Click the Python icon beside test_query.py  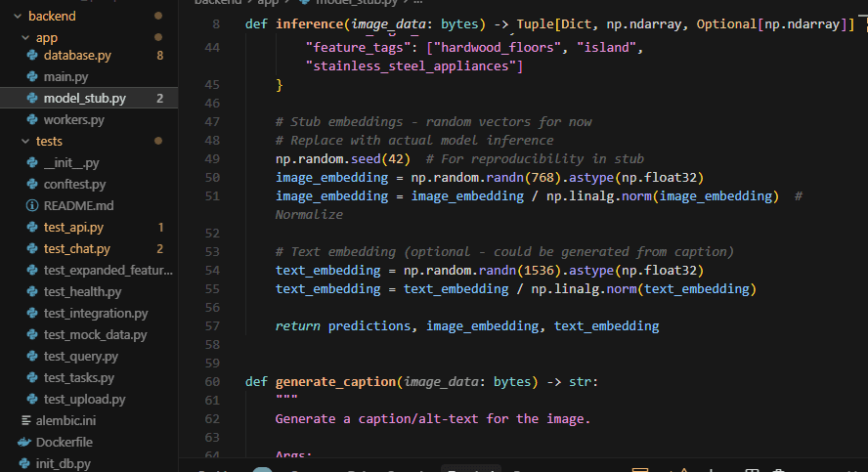tap(32, 357)
